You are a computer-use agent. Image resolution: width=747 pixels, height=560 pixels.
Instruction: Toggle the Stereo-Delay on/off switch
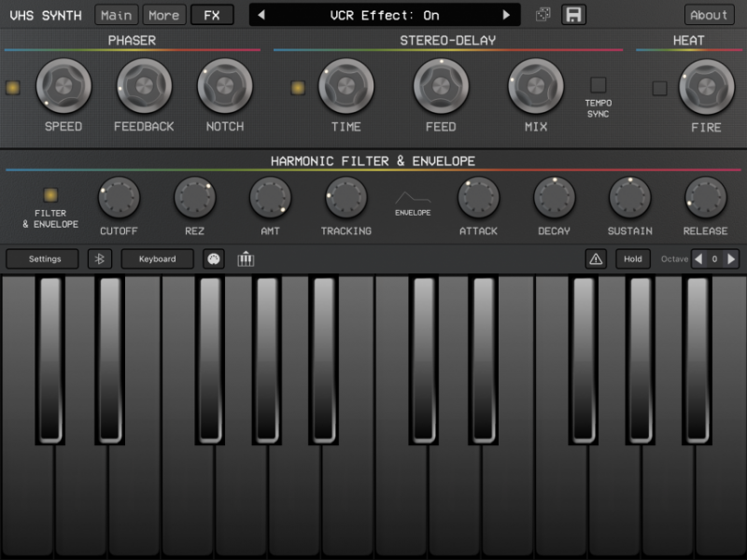(298, 89)
